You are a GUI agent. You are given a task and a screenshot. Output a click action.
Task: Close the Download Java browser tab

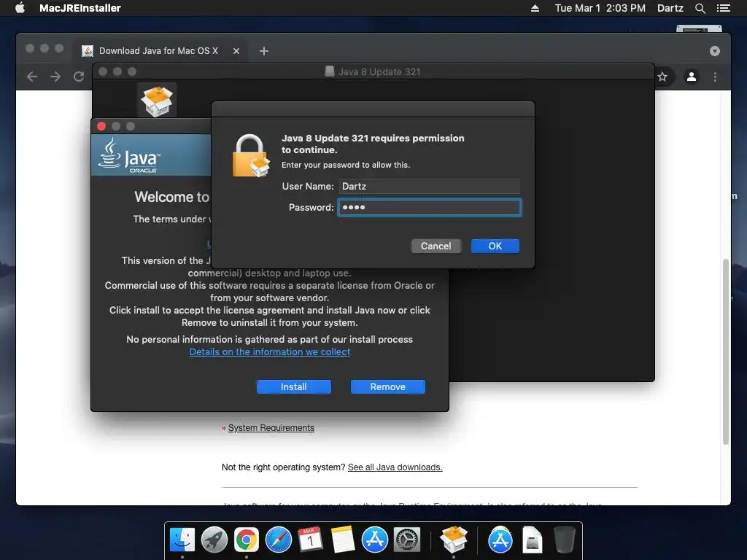coord(236,51)
